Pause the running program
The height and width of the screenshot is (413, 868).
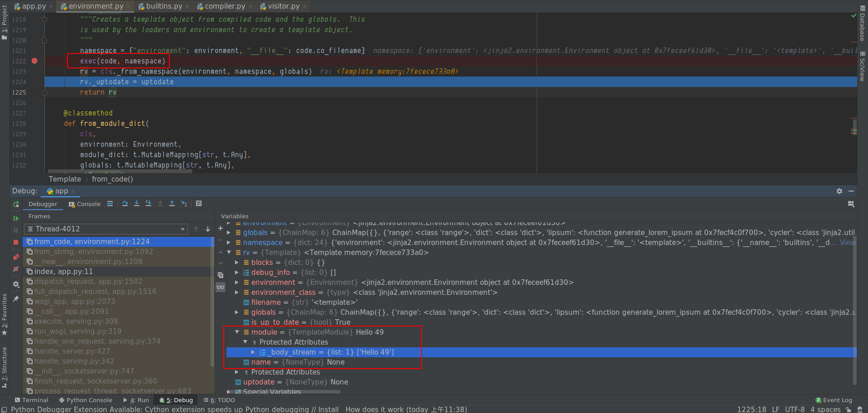tap(16, 230)
